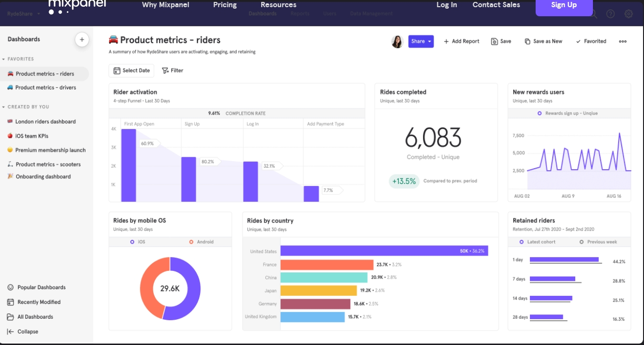Click the First App Open funnel bar

129,165
